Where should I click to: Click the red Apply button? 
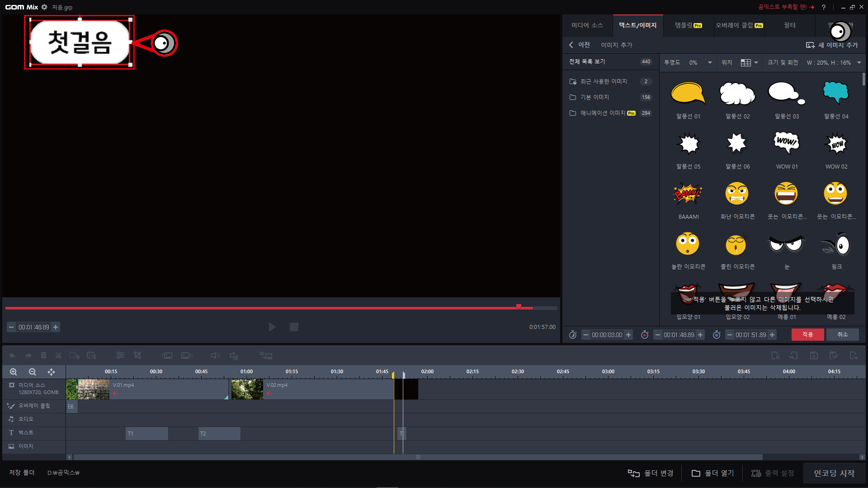point(807,334)
